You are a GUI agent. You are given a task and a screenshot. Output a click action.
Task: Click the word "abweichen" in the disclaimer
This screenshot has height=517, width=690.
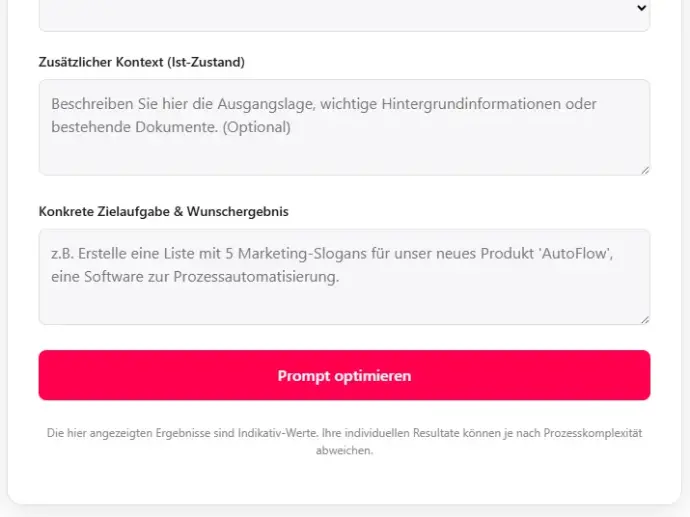click(344, 451)
